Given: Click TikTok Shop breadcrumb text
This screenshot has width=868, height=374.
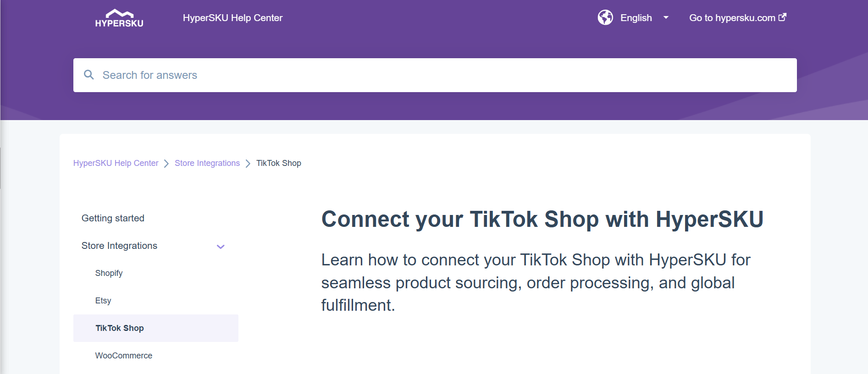Looking at the screenshot, I should [x=279, y=163].
